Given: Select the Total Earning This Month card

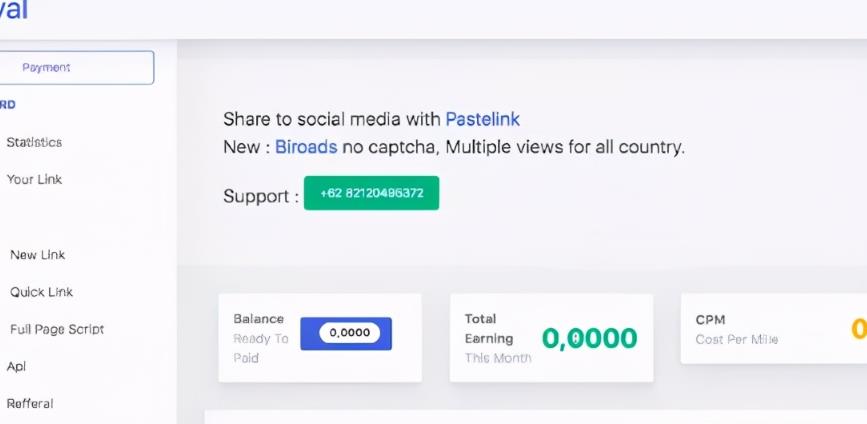Looking at the screenshot, I should (x=551, y=338).
